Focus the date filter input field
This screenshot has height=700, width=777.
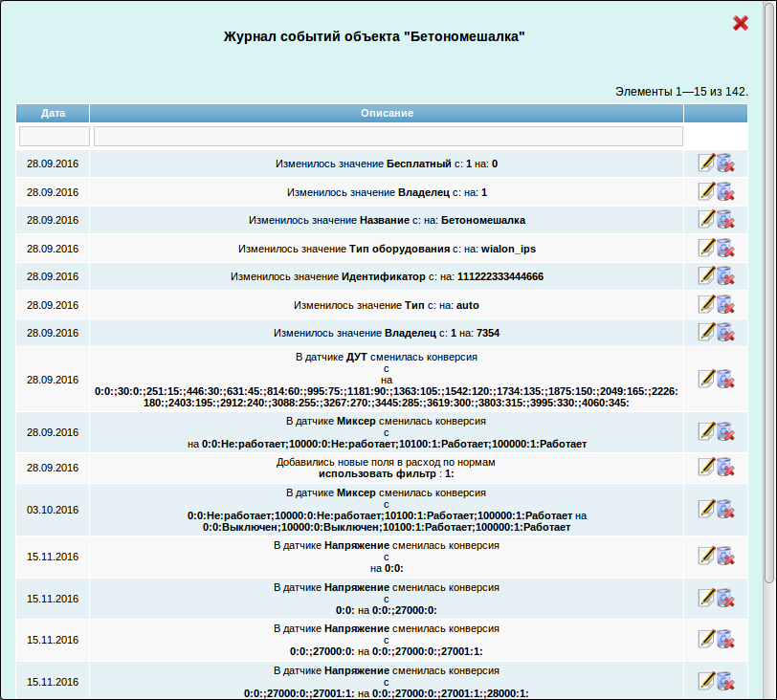click(x=54, y=137)
